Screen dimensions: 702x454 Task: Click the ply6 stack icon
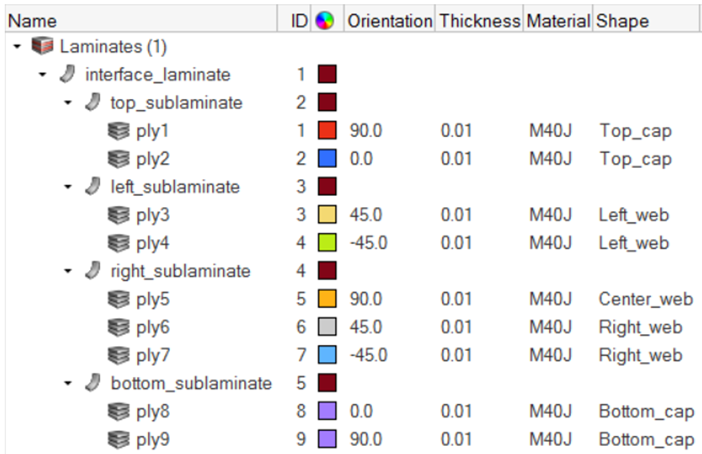[x=119, y=327]
